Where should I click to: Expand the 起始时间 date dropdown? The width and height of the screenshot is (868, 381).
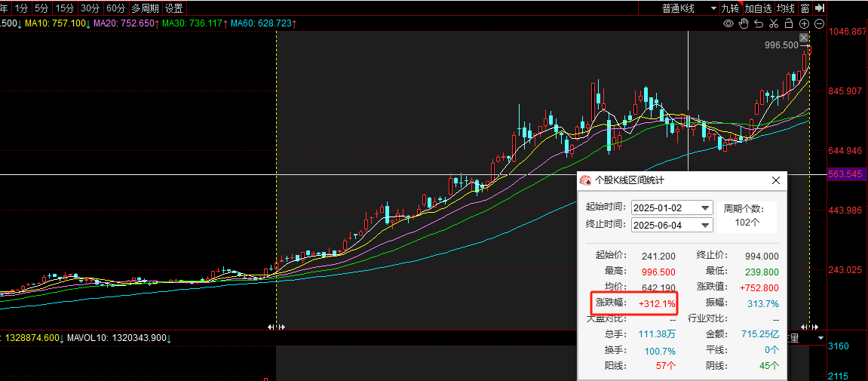(x=705, y=208)
